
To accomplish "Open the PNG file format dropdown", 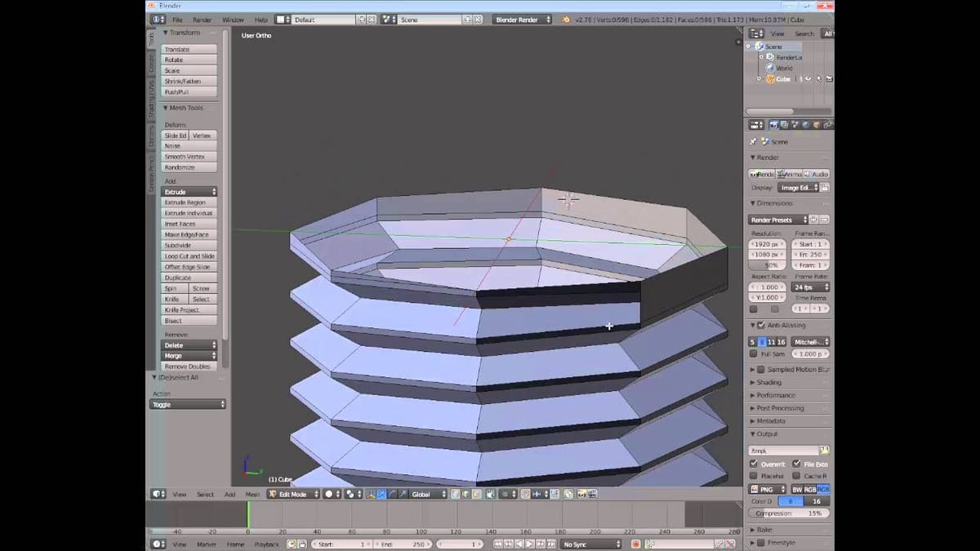I will tap(768, 489).
